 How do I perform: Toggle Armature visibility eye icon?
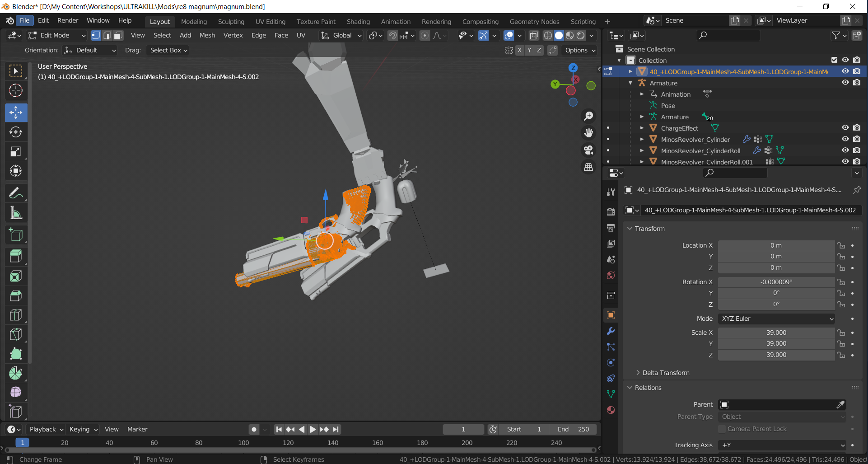point(845,83)
